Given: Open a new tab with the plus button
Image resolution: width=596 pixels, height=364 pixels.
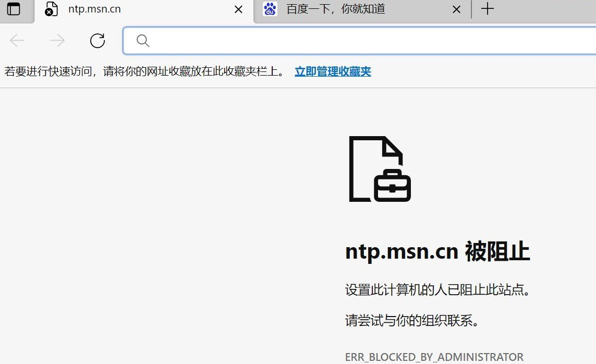Looking at the screenshot, I should pos(487,9).
